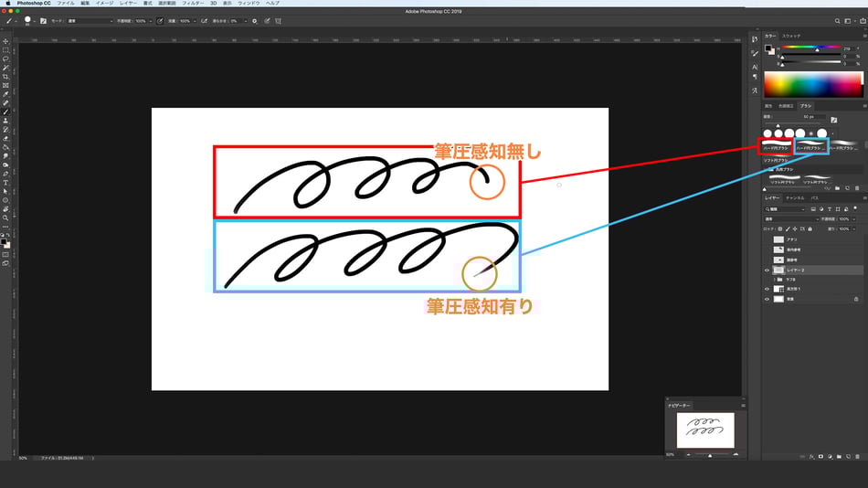Select the red-outlined ハード円ブラシ preset
This screenshot has width=868, height=488.
[x=778, y=147]
